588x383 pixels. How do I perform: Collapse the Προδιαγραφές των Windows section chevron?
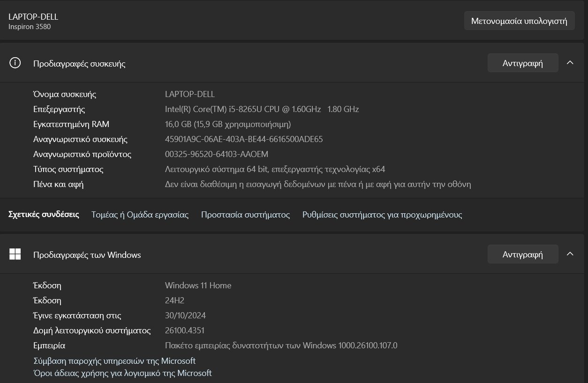(570, 254)
